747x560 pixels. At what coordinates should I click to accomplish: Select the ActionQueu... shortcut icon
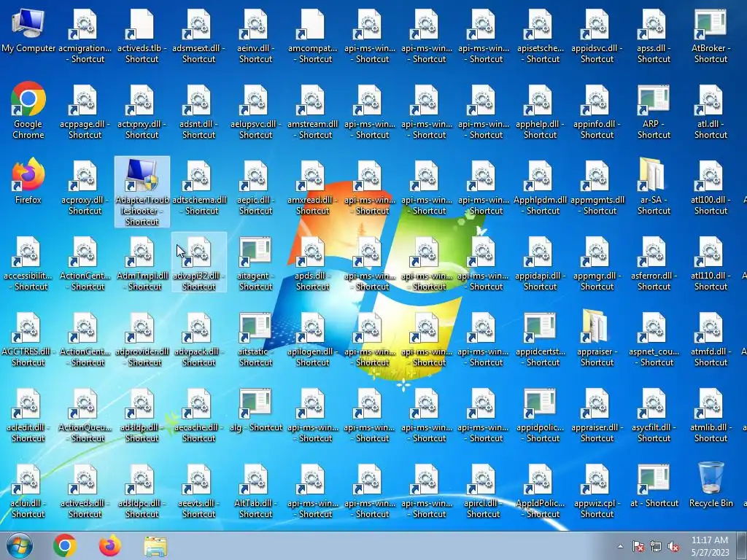[85, 414]
